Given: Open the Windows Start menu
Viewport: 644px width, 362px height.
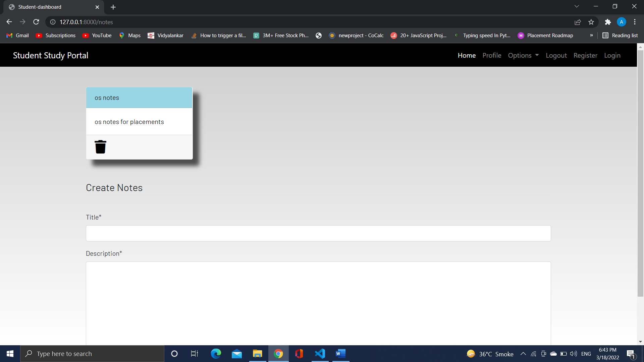Looking at the screenshot, I should pos(10,354).
